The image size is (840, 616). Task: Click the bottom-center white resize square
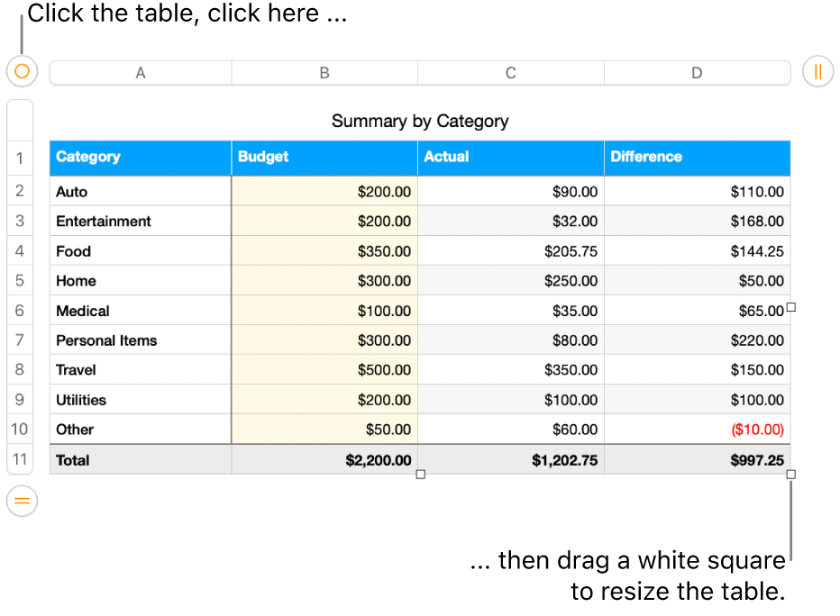coord(420,475)
